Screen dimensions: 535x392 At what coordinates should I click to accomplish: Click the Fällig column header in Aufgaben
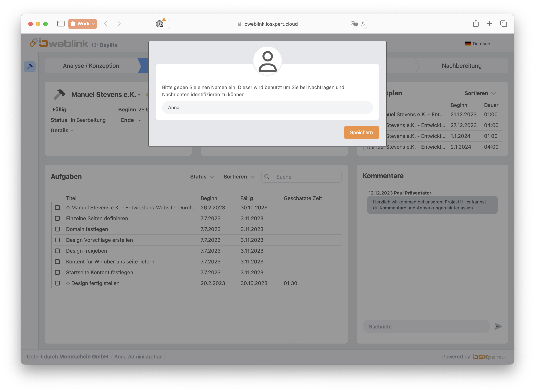(247, 198)
